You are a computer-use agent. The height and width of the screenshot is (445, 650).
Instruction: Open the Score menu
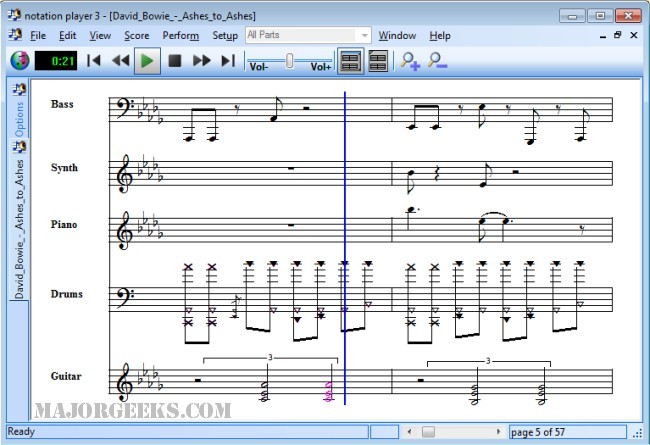coord(136,35)
